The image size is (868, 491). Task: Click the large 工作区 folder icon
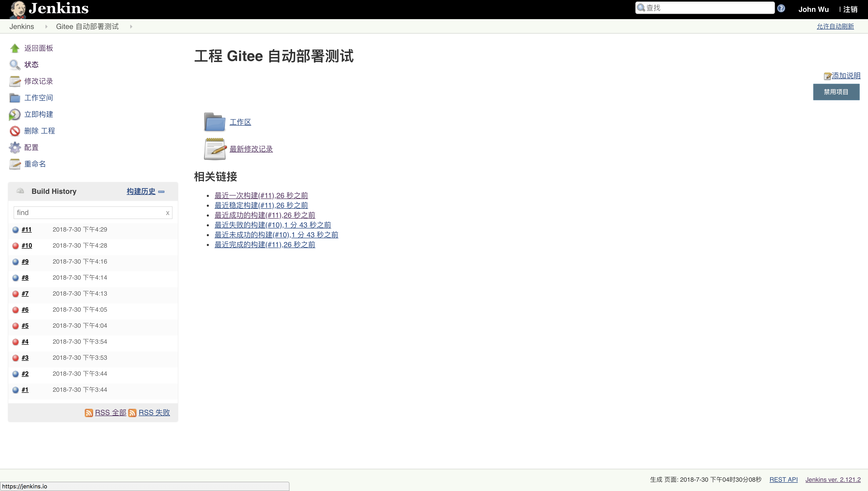pyautogui.click(x=215, y=122)
